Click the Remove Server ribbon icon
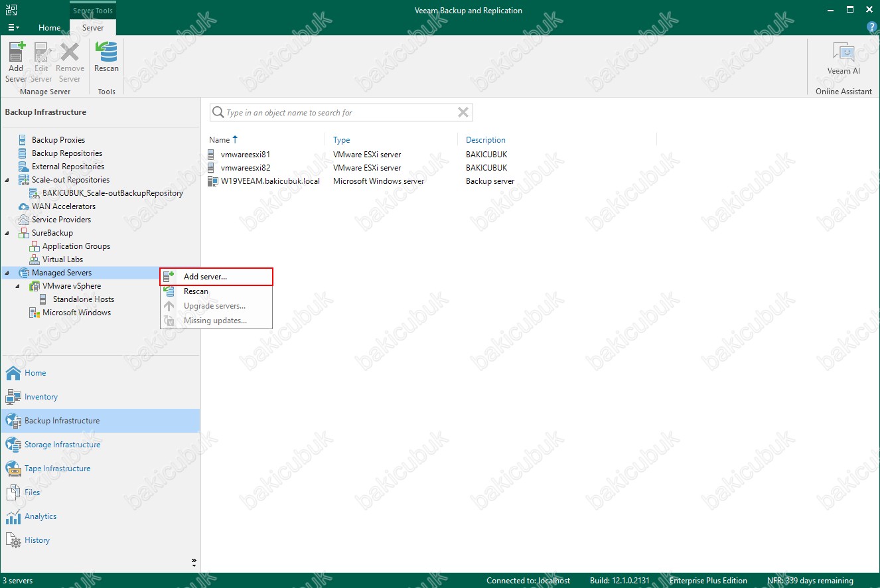The width and height of the screenshot is (880, 588). point(70,62)
